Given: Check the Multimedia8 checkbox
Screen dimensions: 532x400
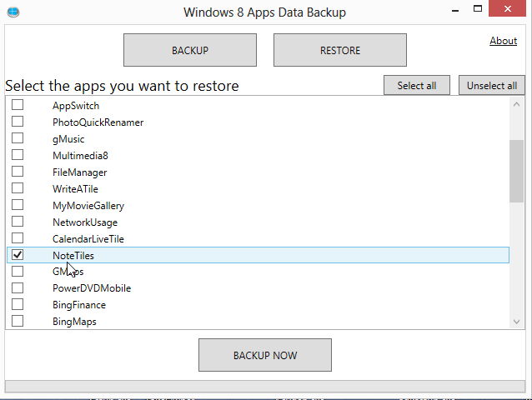Looking at the screenshot, I should (x=18, y=154).
